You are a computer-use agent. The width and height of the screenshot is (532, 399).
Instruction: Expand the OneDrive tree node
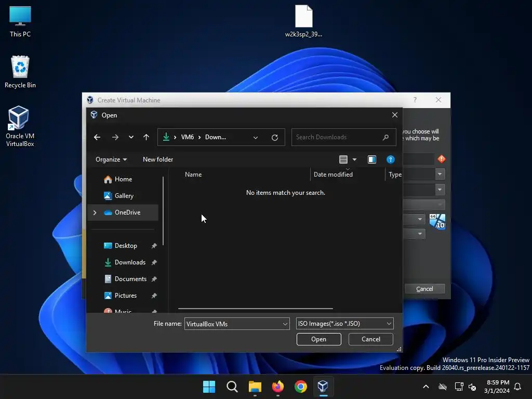pos(95,212)
